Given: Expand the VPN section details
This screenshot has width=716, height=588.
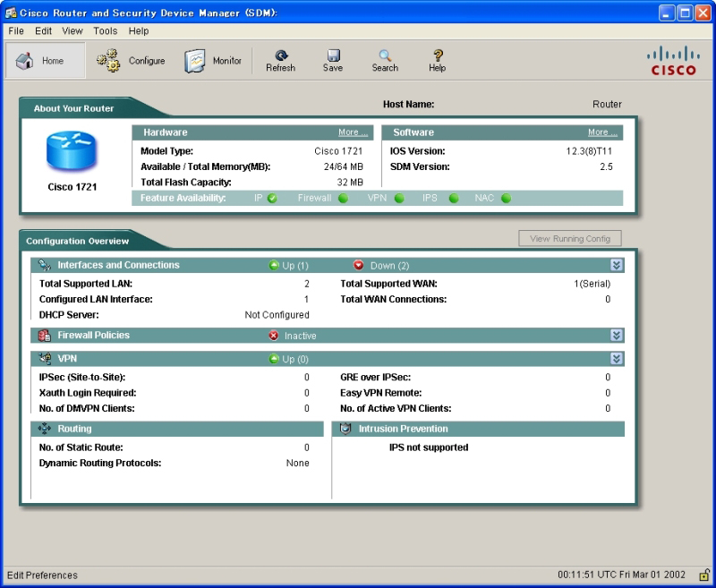Looking at the screenshot, I should pyautogui.click(x=616, y=358).
